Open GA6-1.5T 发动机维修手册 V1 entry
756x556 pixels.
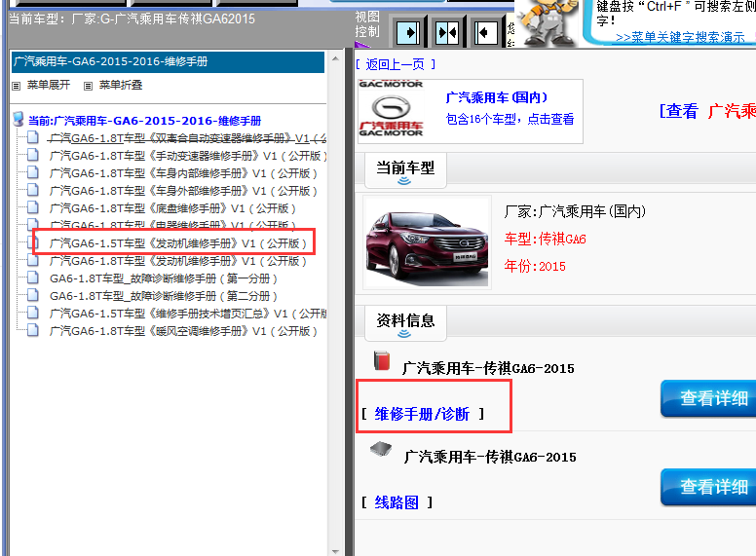coord(178,243)
